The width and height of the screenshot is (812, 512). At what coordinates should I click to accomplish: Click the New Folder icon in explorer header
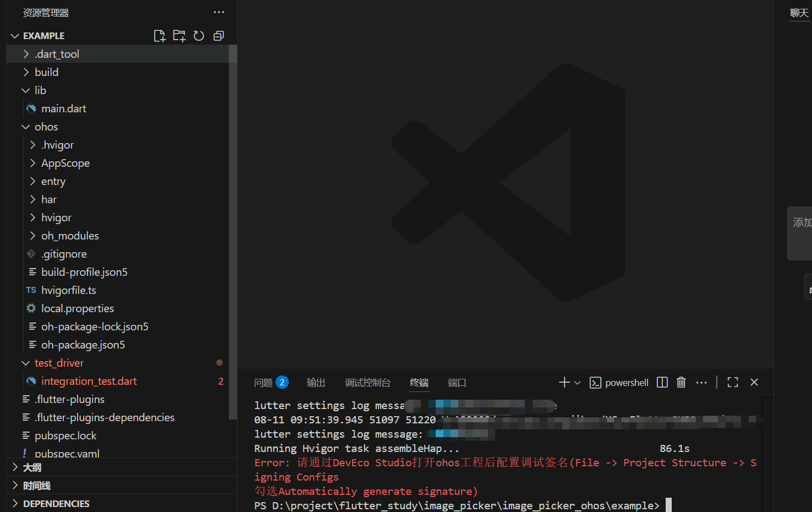pos(179,36)
